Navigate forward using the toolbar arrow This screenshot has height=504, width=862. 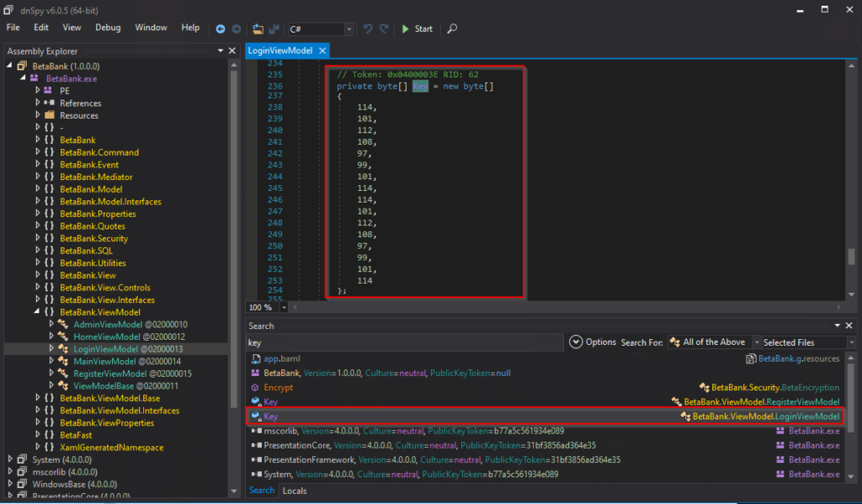(237, 29)
